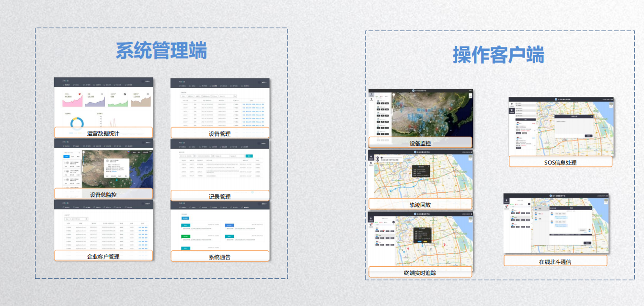Open the 设备总监控 label

(x=103, y=194)
